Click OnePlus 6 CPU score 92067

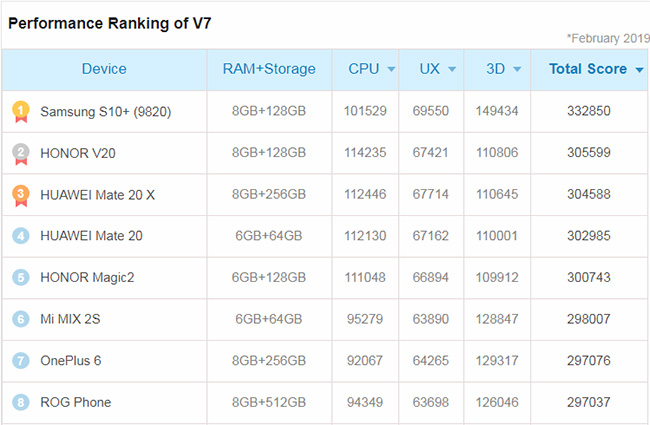point(365,361)
